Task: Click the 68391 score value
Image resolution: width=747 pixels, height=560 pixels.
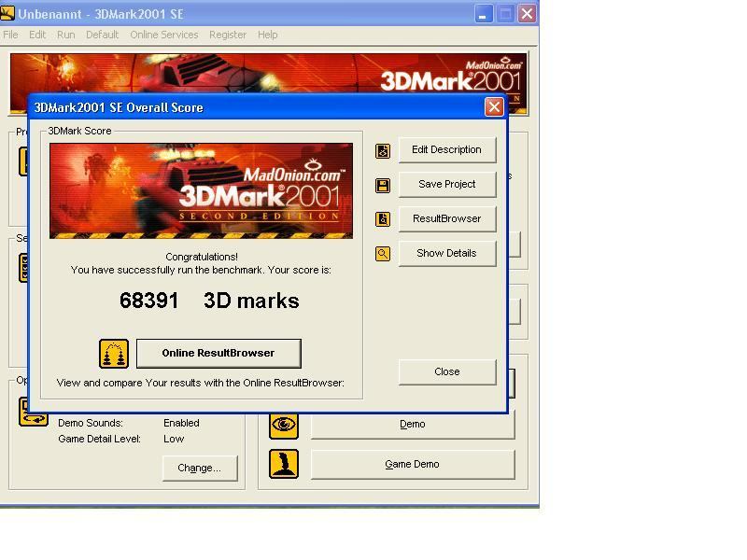Action: pyautogui.click(x=148, y=301)
